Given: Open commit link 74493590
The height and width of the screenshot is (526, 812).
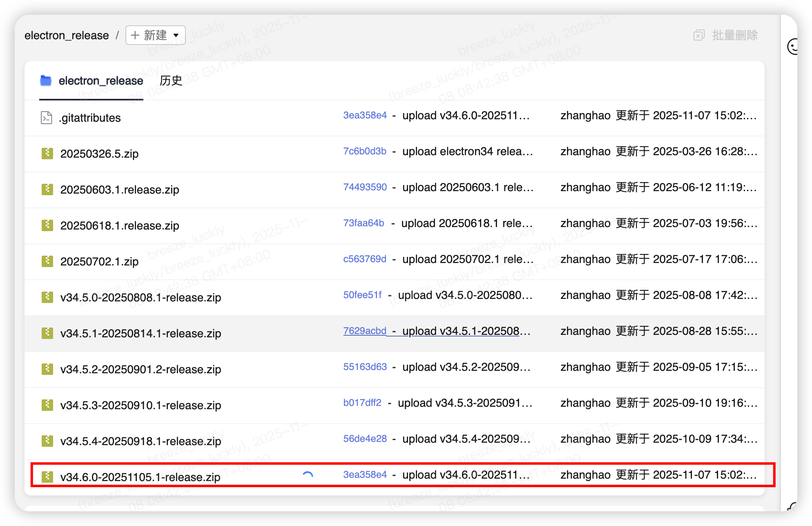Looking at the screenshot, I should (365, 187).
